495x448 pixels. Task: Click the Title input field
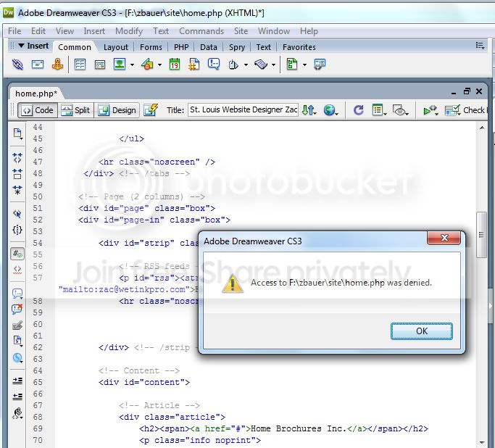[x=243, y=110]
